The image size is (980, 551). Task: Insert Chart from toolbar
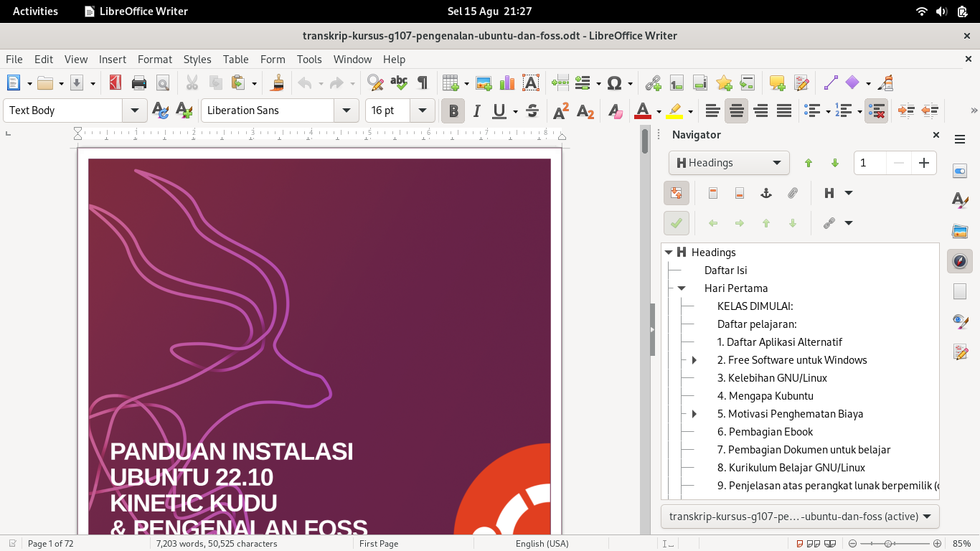point(507,83)
